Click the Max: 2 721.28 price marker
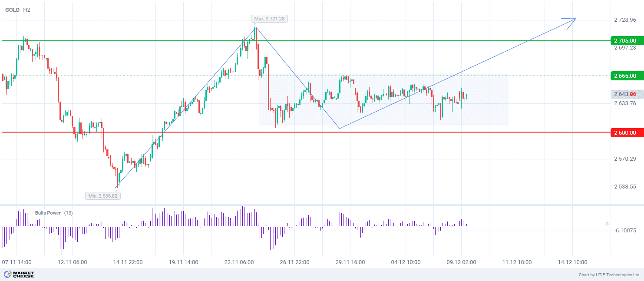644x281 pixels. tap(270, 19)
